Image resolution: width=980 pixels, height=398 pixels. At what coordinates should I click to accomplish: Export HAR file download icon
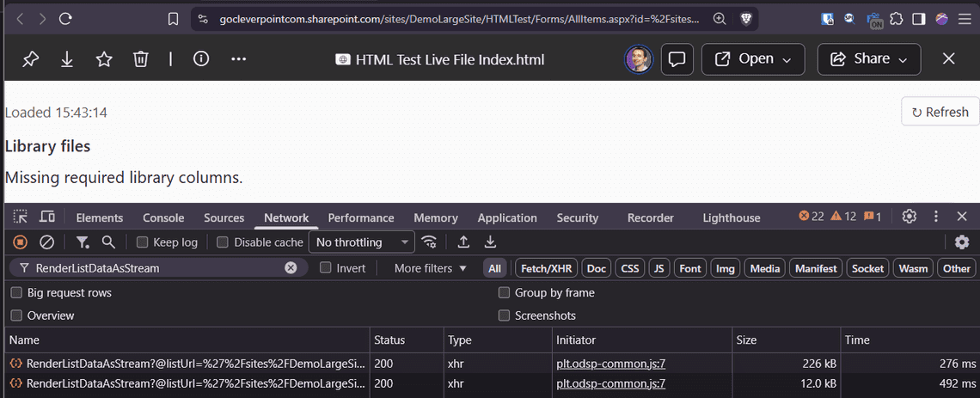tap(491, 242)
